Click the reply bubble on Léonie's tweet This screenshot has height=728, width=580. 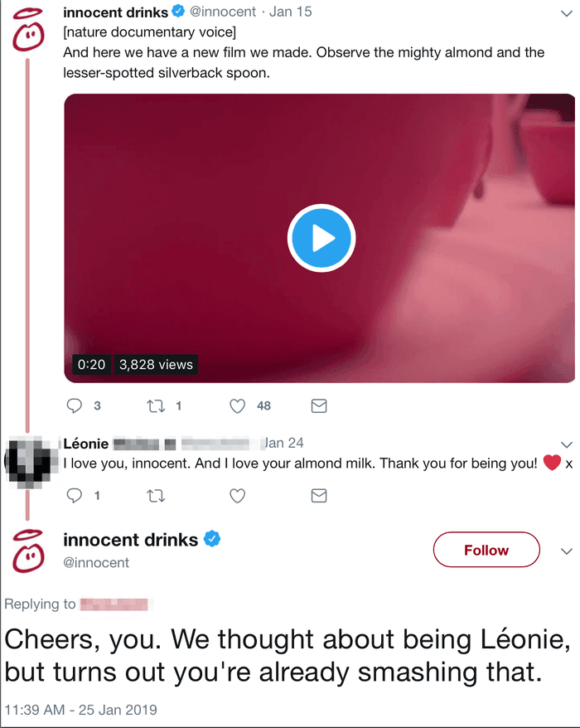75,495
